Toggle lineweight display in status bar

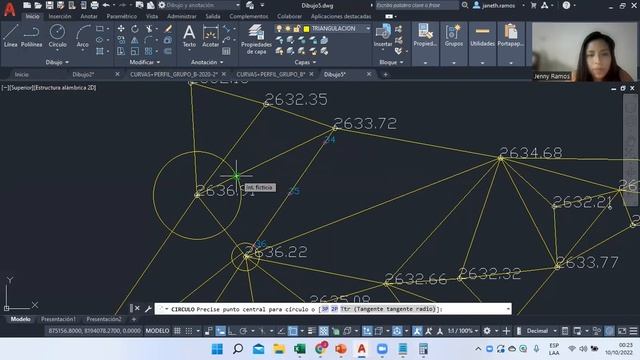click(x=311, y=331)
